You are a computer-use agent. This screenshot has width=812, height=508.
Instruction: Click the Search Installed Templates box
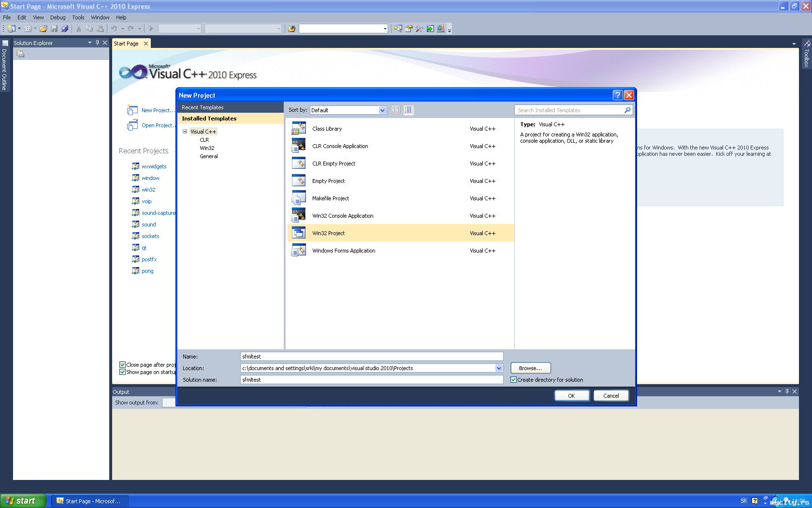tap(570, 110)
